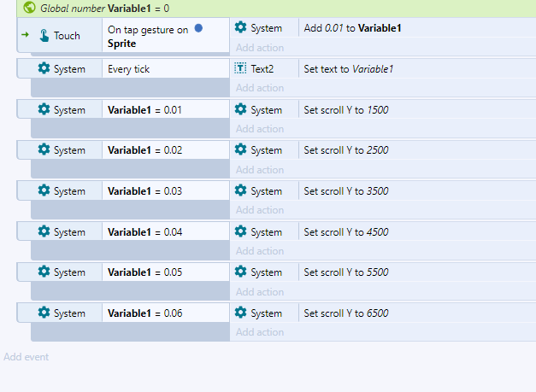Click action gear icon for Set scroll Y to 6500
This screenshot has width=536, height=392.
[241, 313]
